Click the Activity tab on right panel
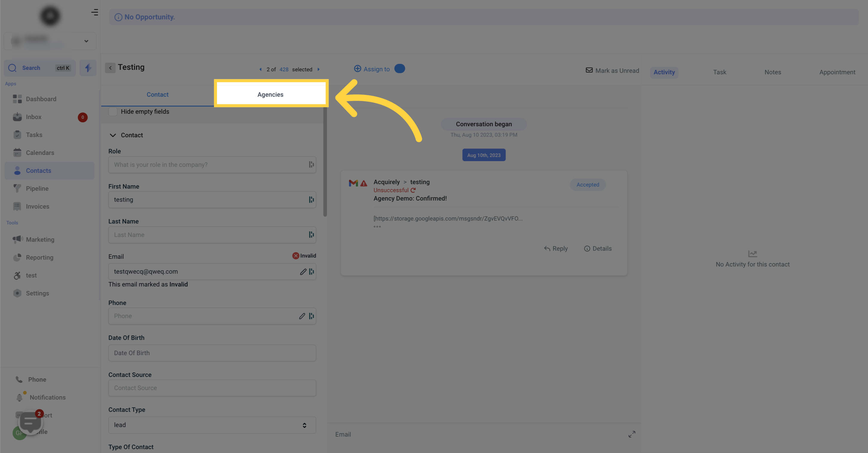Screen dimensions: 868x453 [x=664, y=72]
